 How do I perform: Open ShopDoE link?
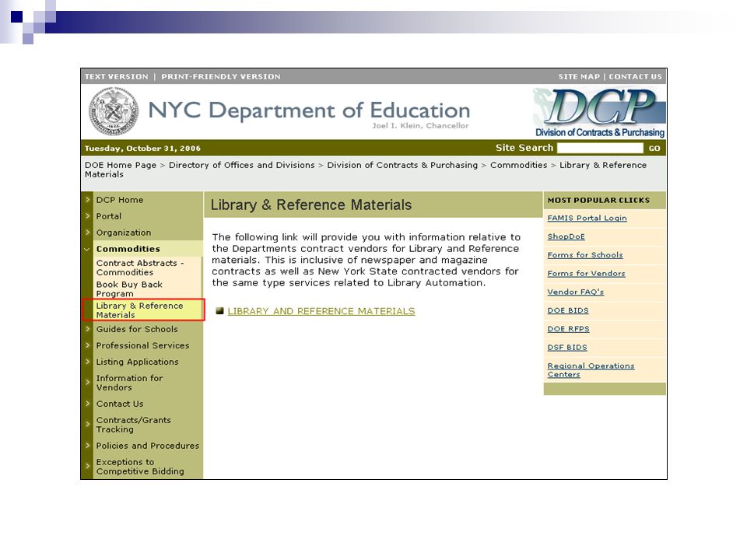click(566, 236)
